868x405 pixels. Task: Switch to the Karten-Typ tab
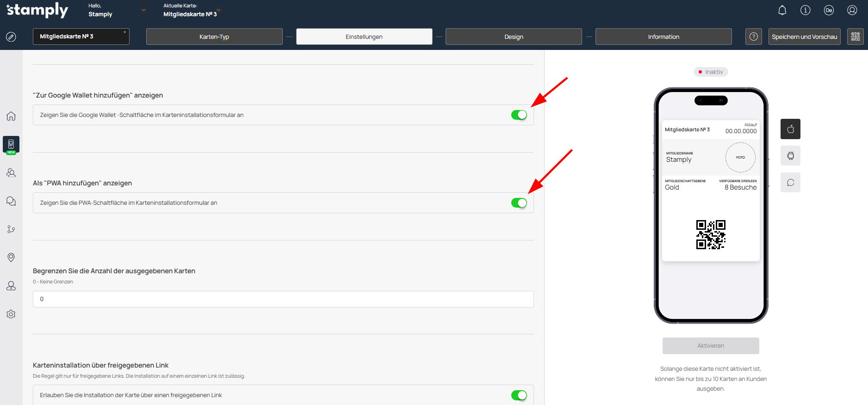click(214, 37)
